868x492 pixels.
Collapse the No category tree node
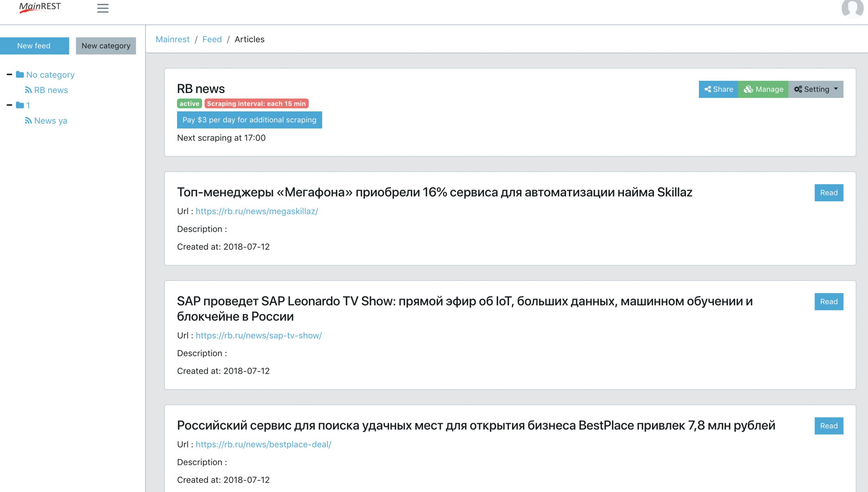click(9, 75)
